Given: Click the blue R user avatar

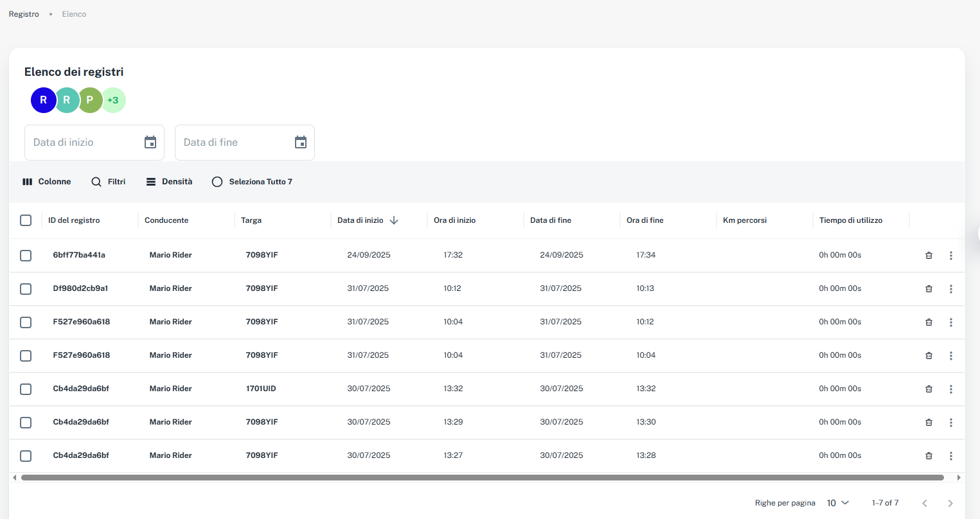Looking at the screenshot, I should point(43,100).
